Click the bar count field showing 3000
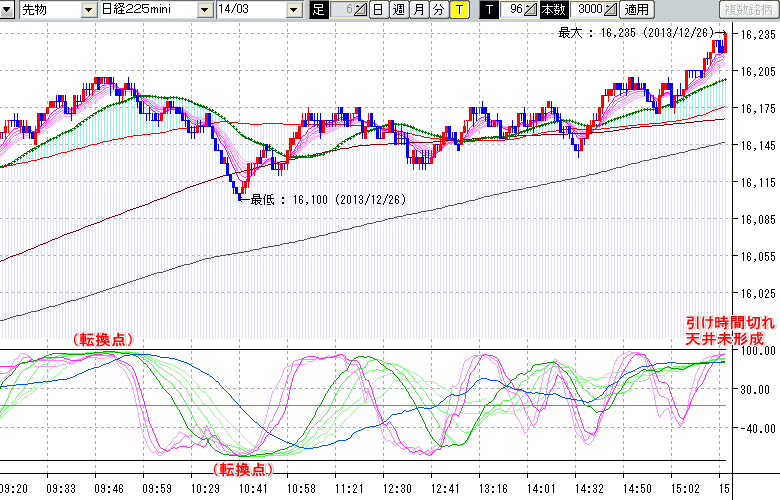 (588, 10)
